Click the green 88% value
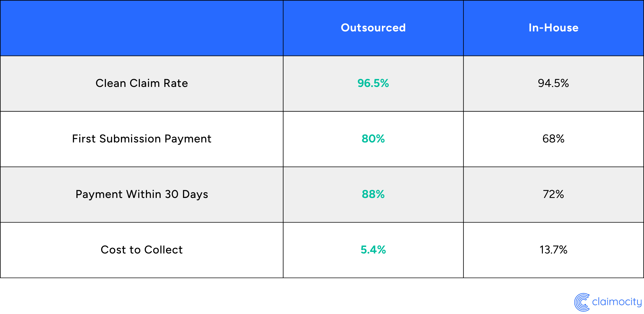Screen dimensions: 644x314 click(373, 194)
